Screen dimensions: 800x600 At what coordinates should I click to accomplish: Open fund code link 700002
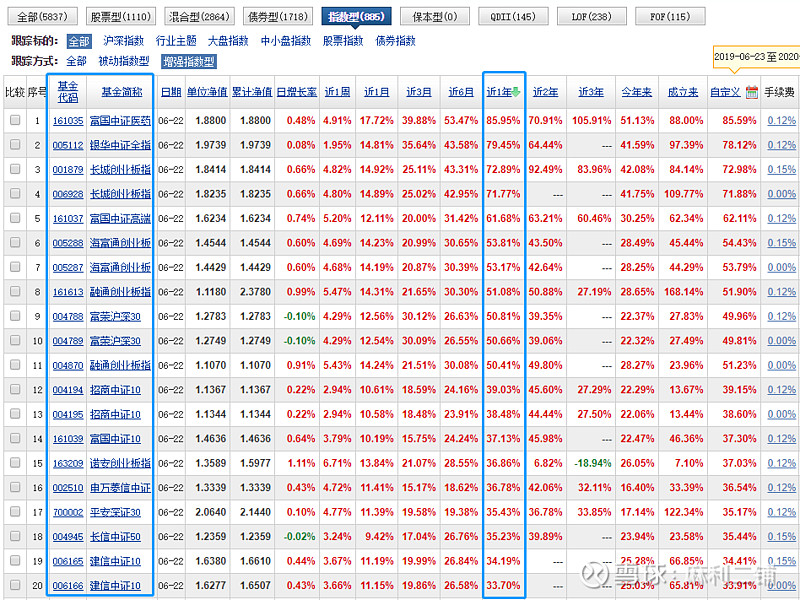(68, 513)
